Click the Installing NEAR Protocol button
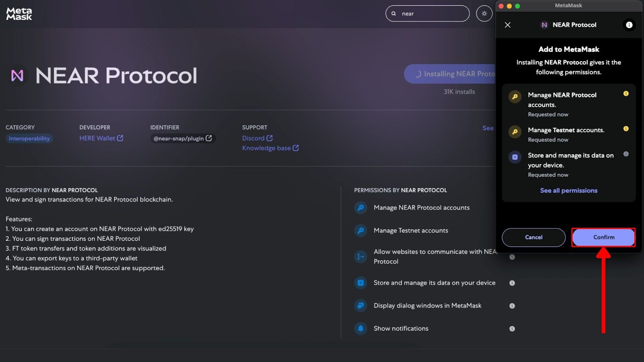The height and width of the screenshot is (362, 644). [x=450, y=74]
